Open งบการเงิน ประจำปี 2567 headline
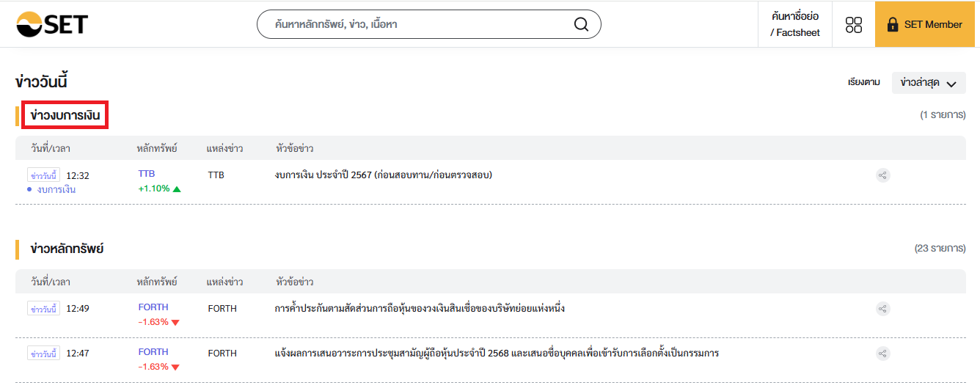Image resolution: width=980 pixels, height=388 pixels. [x=384, y=175]
